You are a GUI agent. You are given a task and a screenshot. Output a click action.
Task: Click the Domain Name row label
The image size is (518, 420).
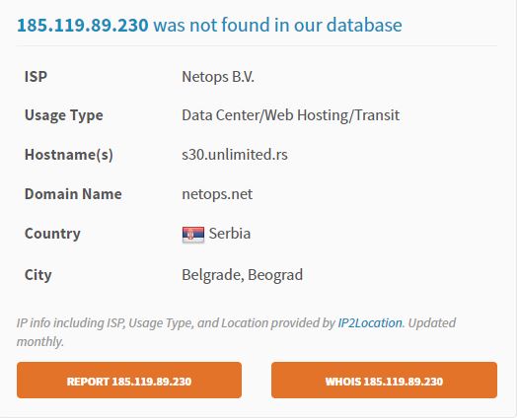pyautogui.click(x=73, y=194)
